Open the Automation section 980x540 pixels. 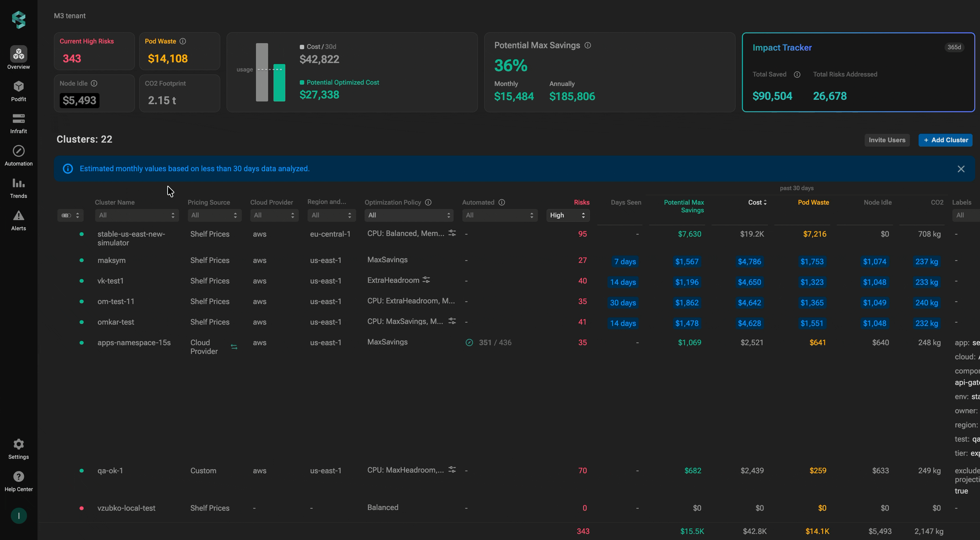click(x=18, y=156)
